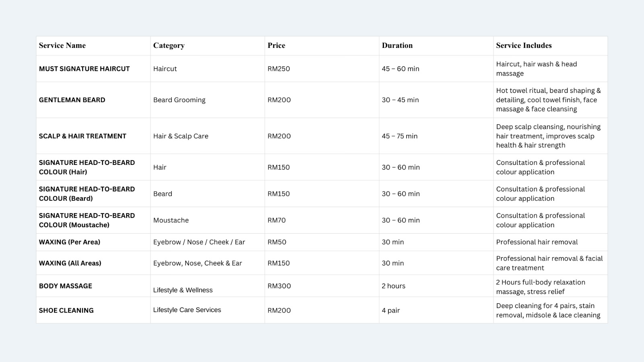Click the 45 – 75 min duration cell
This screenshot has height=362, width=644.
coord(400,136)
